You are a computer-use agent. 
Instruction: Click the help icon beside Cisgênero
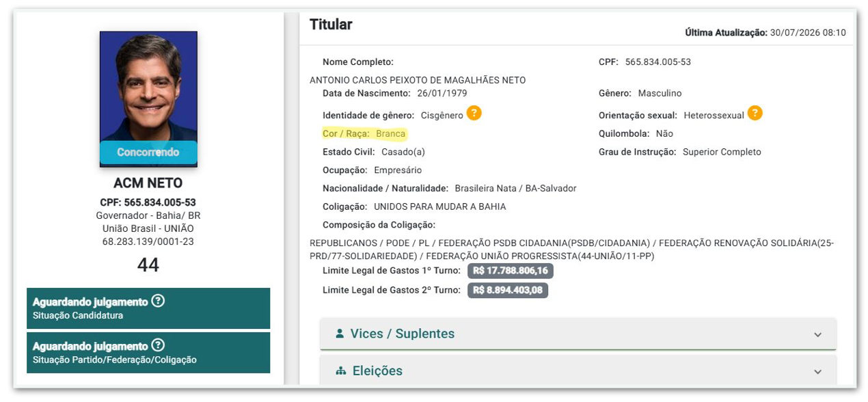[x=474, y=113]
